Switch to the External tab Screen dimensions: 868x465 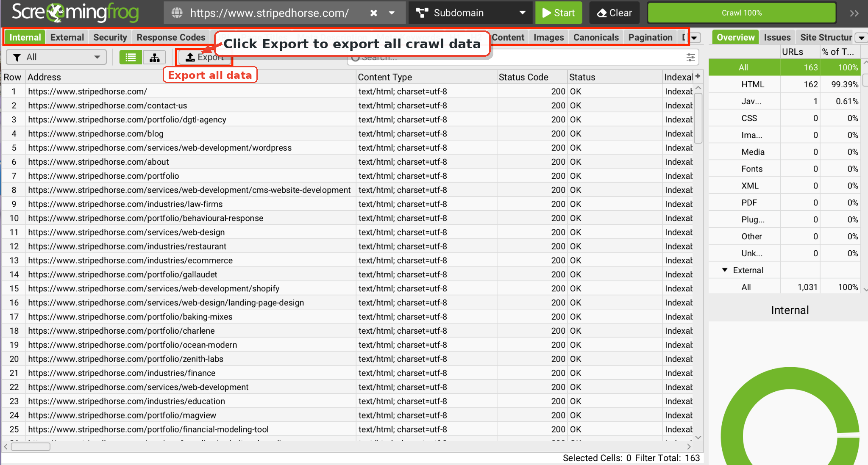pos(67,37)
